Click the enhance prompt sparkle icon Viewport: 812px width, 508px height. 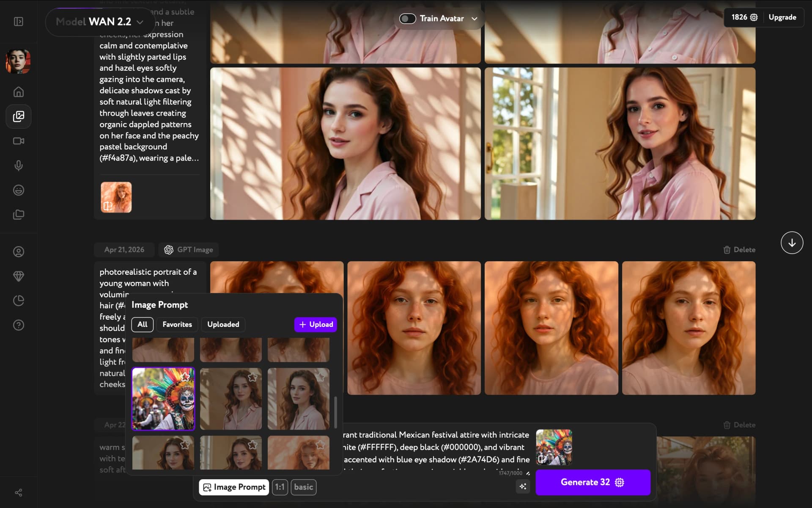[x=523, y=486]
